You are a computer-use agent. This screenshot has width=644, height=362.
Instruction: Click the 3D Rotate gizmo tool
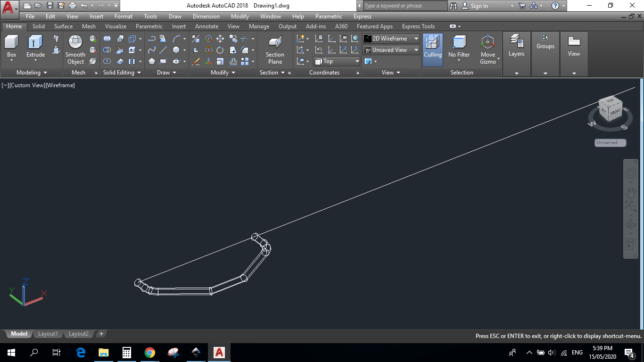(208, 50)
